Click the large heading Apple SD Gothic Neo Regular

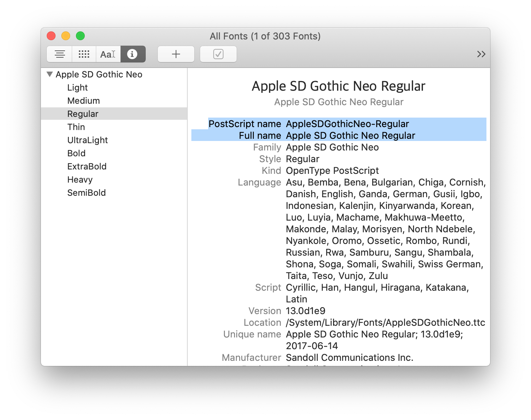(339, 86)
